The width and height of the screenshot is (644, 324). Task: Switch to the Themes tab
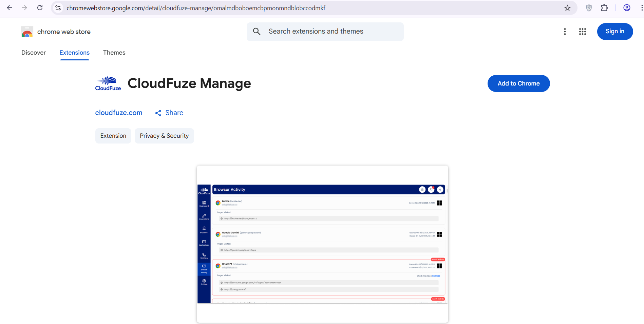[114, 53]
